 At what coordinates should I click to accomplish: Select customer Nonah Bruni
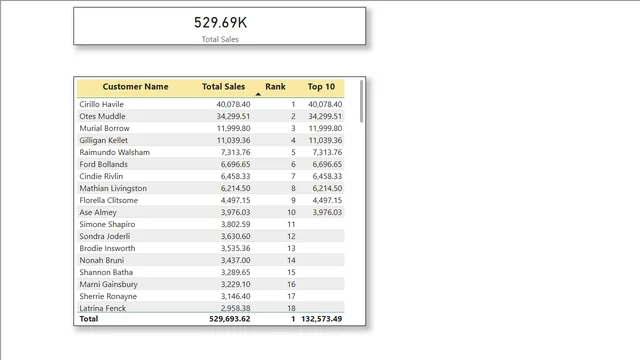[x=102, y=260]
